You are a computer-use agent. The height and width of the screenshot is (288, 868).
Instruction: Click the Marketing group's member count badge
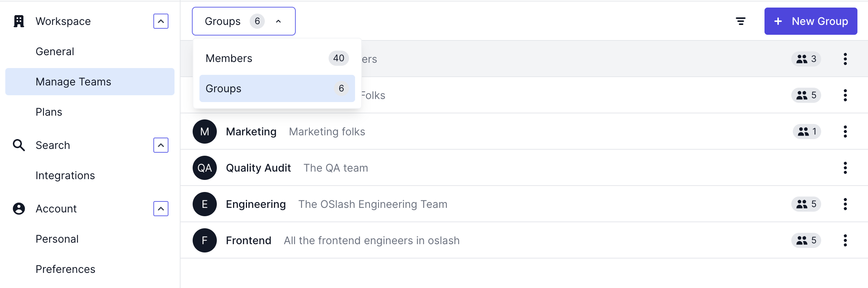click(x=807, y=132)
